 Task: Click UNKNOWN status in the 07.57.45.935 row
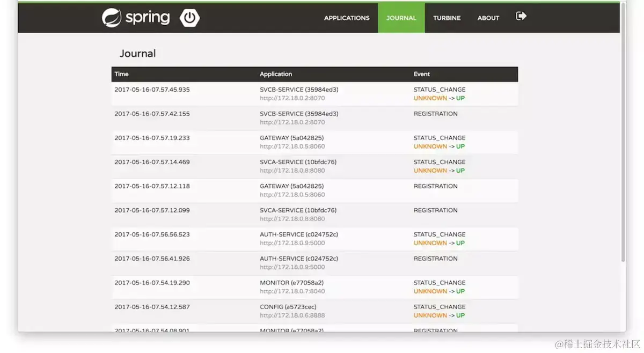[x=430, y=98]
